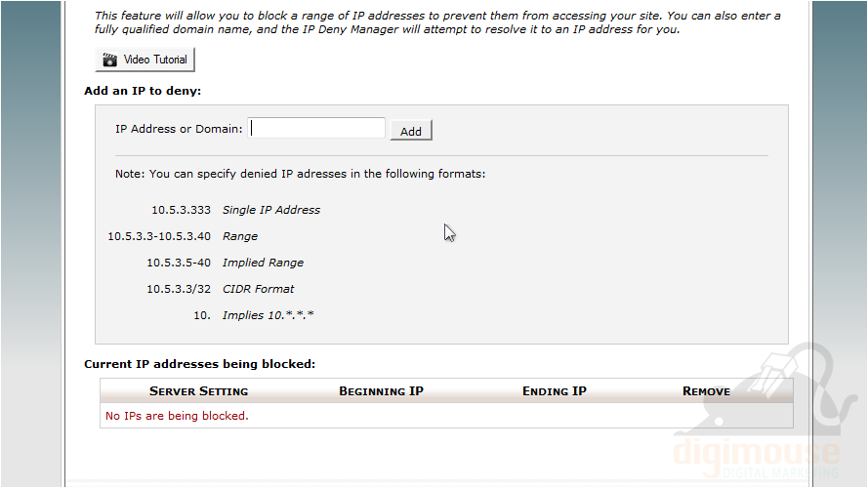The image size is (868, 488).
Task: Open the Video Tutorial button
Action: coord(145,60)
